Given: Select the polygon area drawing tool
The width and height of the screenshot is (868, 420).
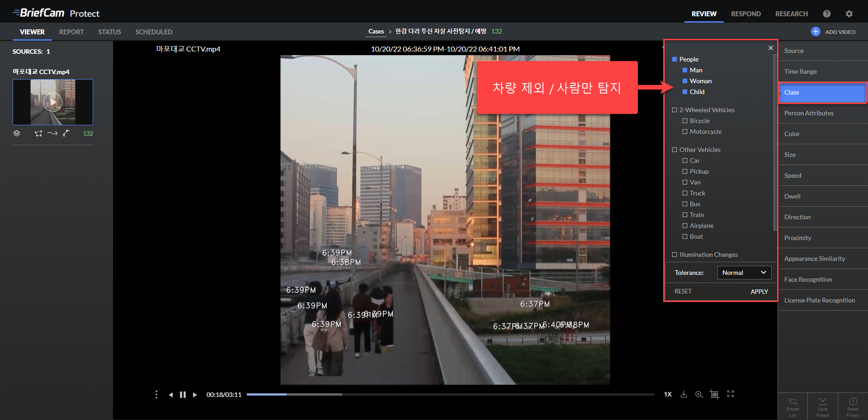Looking at the screenshot, I should [38, 133].
